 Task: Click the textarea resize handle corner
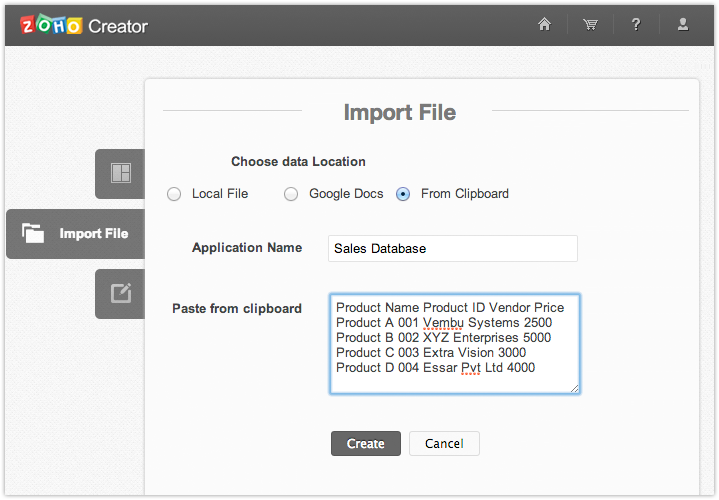574,388
